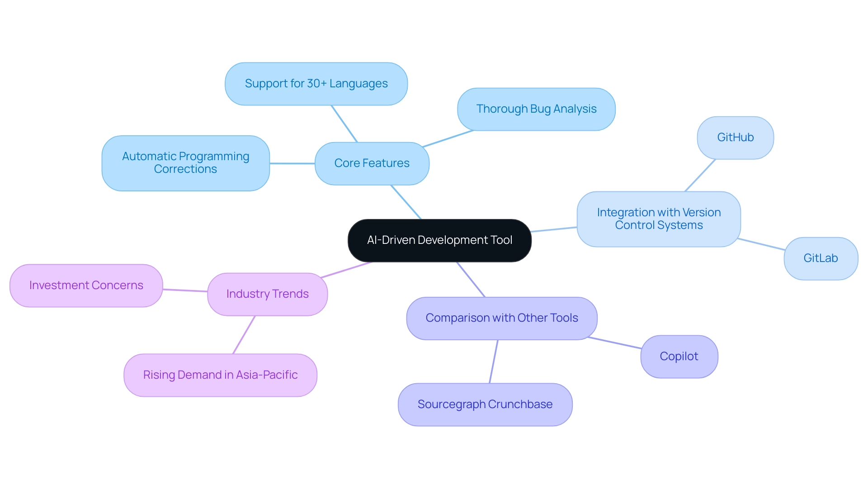Expand the GitLab branch node
868x490 pixels.
(x=821, y=257)
